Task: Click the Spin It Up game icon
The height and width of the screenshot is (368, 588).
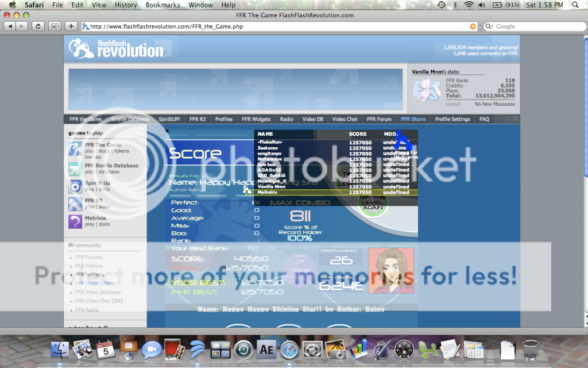Action: [x=75, y=186]
